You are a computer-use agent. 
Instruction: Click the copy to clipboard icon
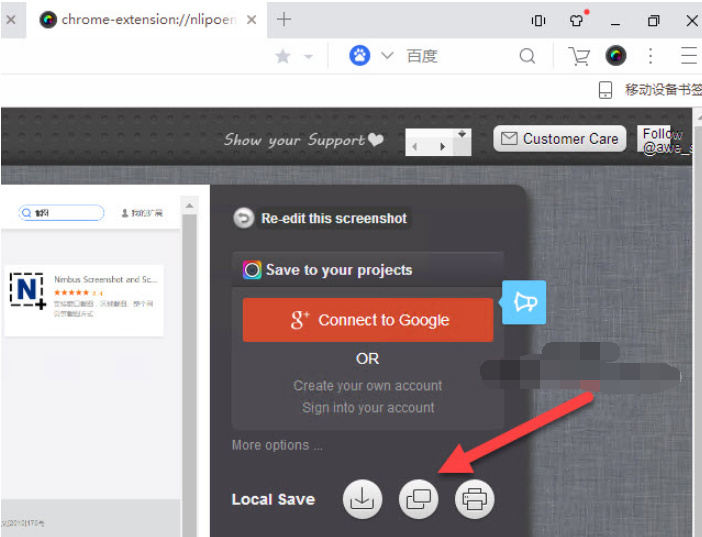[418, 499]
